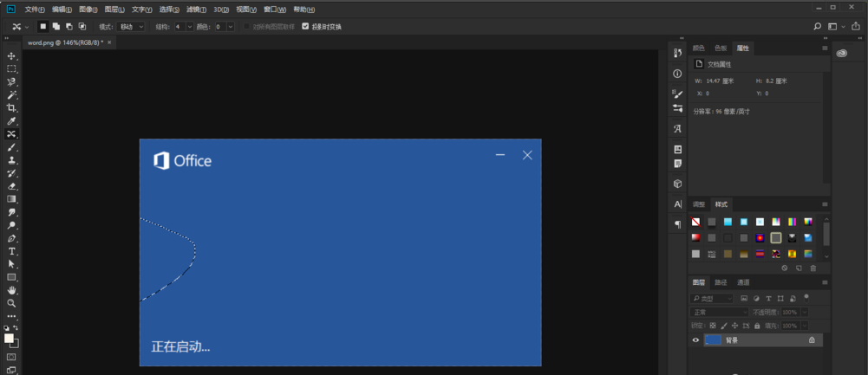Open the Creative Cloud Libraries panel
Screen dimensions: 868x375
pos(842,53)
